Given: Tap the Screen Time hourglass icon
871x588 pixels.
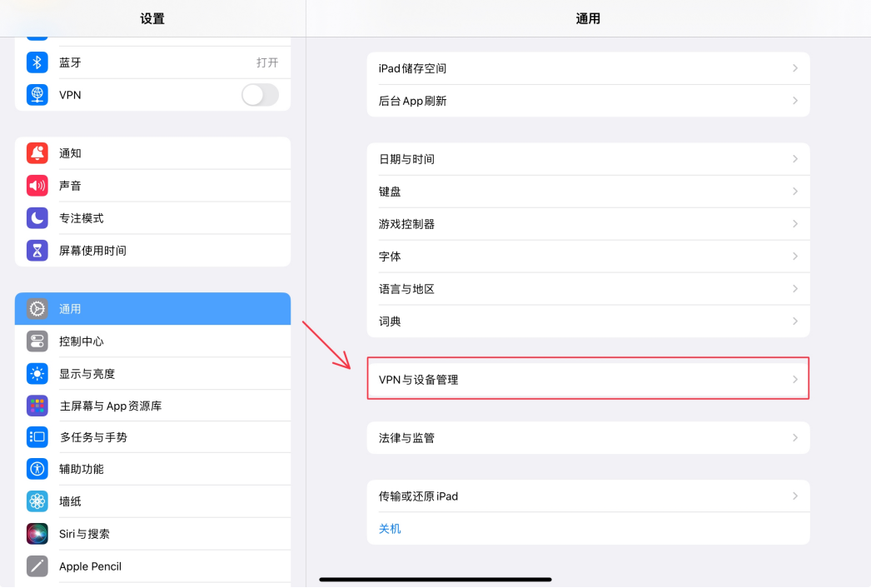Looking at the screenshot, I should click(x=37, y=251).
